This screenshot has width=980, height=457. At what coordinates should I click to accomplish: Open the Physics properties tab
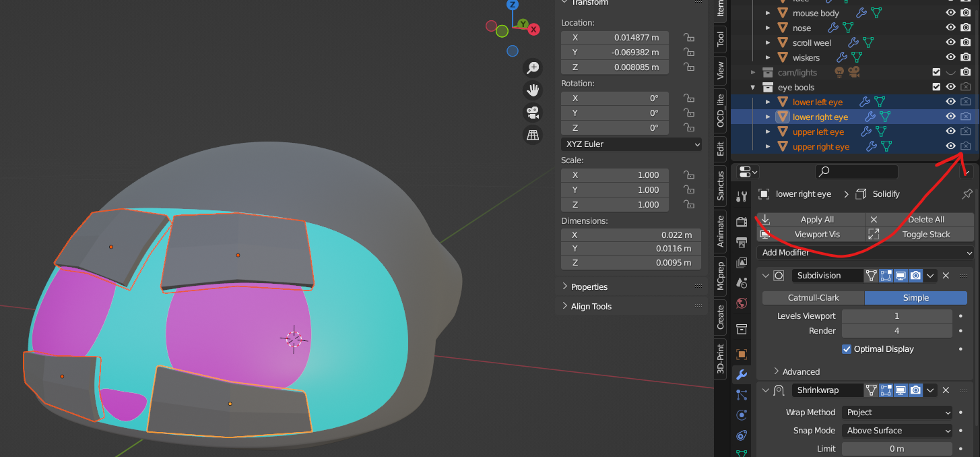742,415
